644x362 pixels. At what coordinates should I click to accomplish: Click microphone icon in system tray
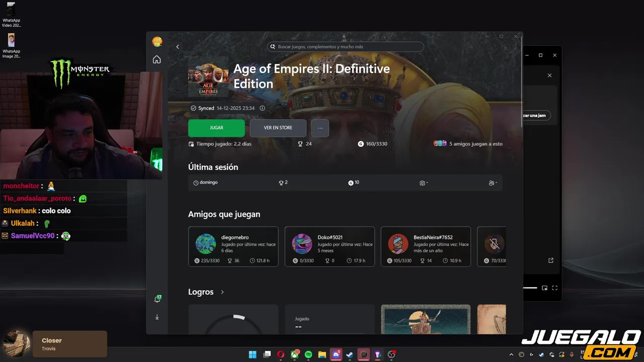point(572,354)
